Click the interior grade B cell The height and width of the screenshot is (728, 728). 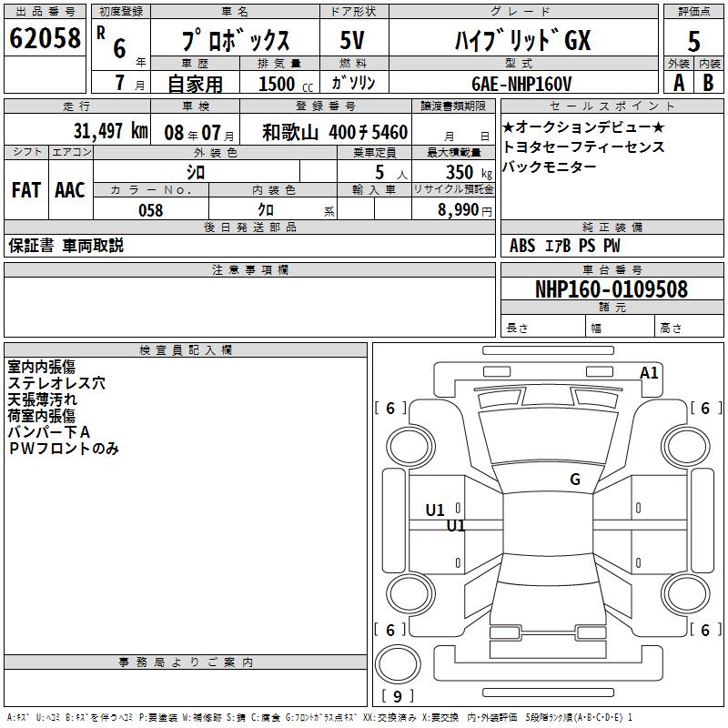[709, 83]
